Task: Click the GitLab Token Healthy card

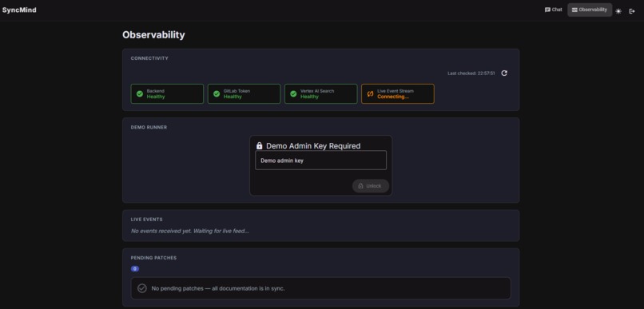Action: click(x=244, y=94)
